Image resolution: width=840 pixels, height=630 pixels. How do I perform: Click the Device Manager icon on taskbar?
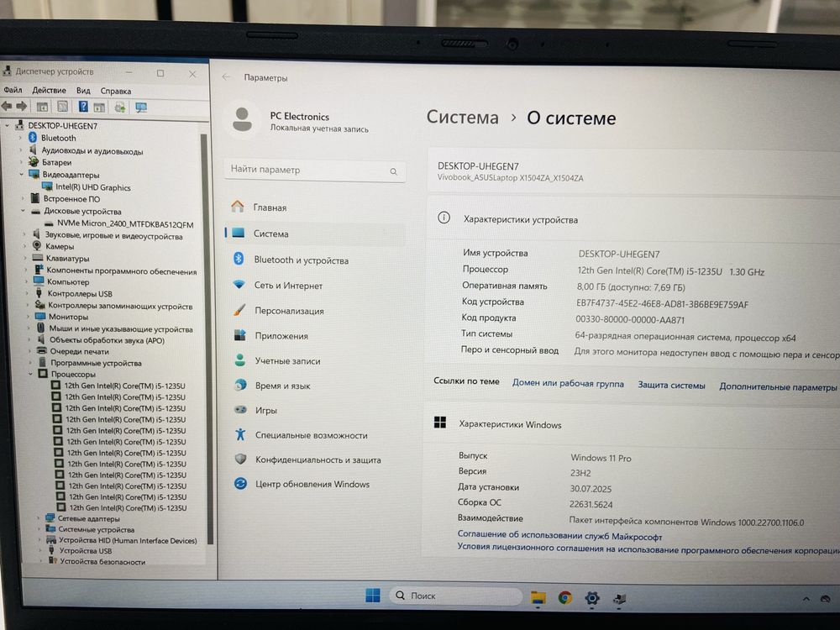[620, 599]
